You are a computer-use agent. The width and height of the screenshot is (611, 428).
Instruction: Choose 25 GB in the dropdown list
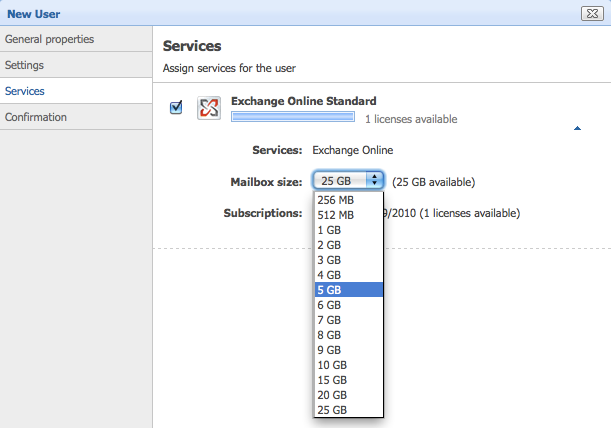(349, 410)
